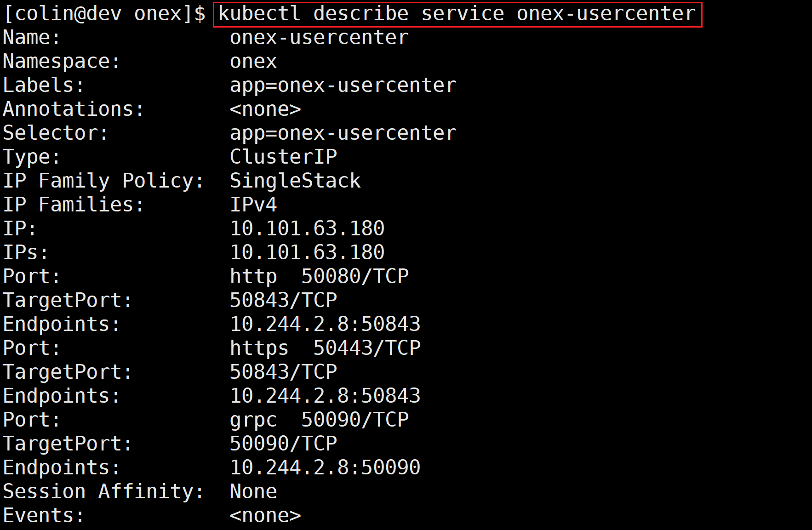Click the Name value onex-usercenter
This screenshot has width=812, height=530.
tap(319, 38)
